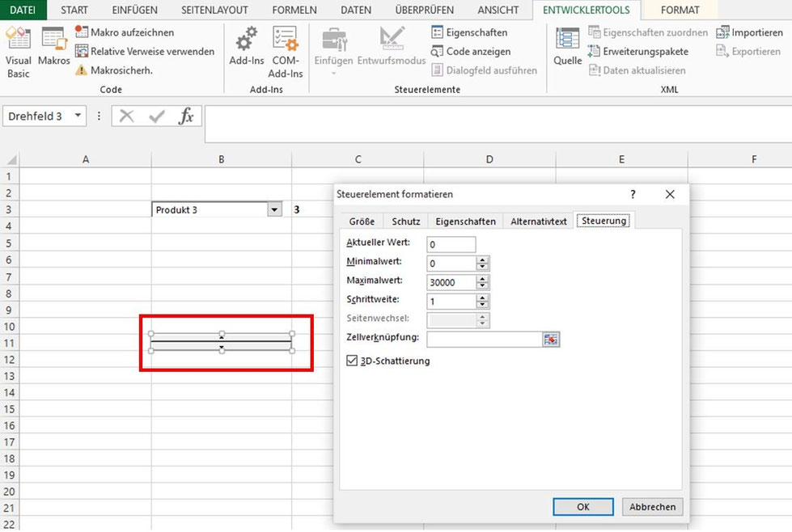Switch to the Schutz tab
The image size is (792, 532).
(405, 220)
